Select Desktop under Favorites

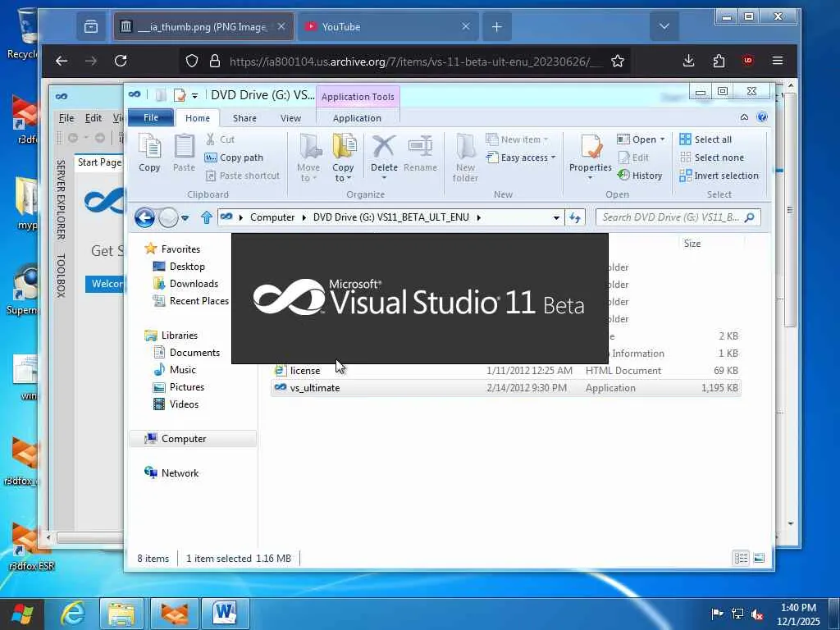point(179,267)
